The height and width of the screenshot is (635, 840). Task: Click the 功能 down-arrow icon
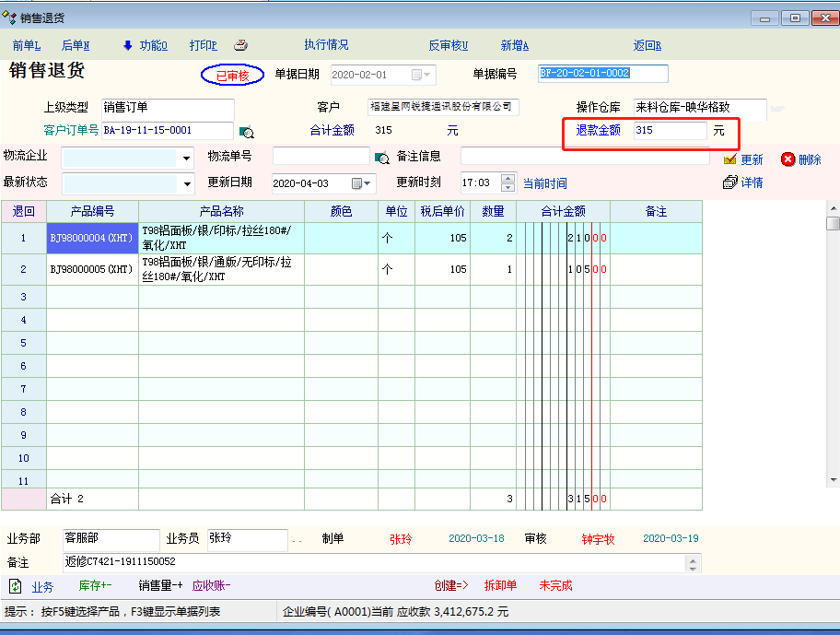128,45
